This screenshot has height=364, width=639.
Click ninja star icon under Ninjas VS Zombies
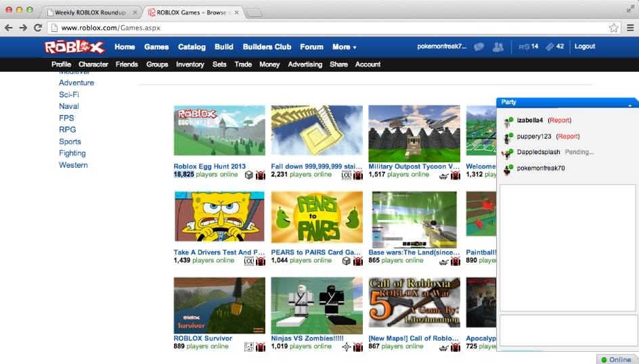click(346, 347)
